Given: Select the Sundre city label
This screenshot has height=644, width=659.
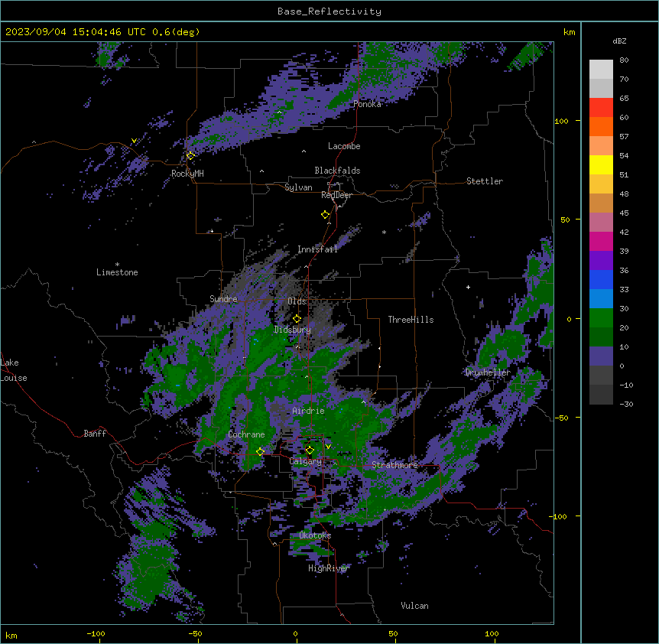Looking at the screenshot, I should [223, 299].
